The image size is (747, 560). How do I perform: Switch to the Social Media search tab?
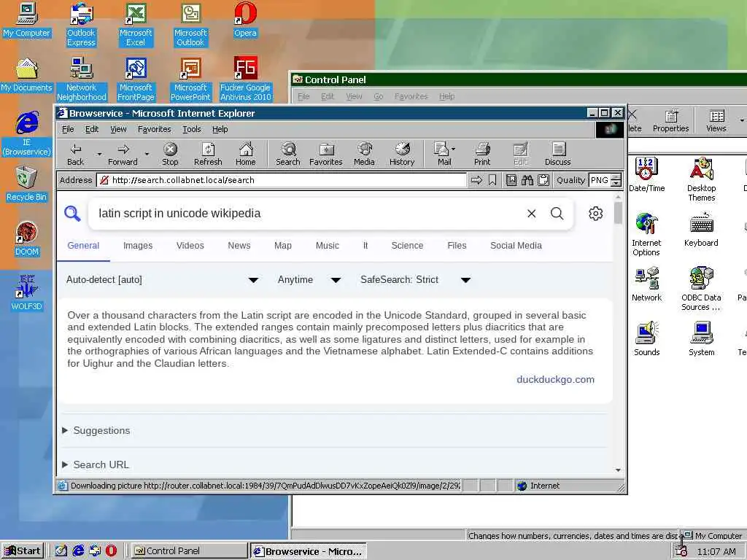click(516, 246)
